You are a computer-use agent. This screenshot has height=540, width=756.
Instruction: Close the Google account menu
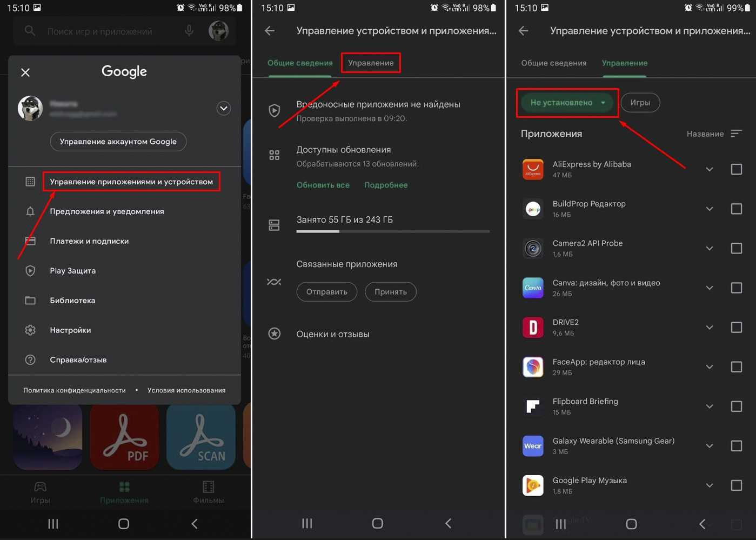pyautogui.click(x=25, y=72)
